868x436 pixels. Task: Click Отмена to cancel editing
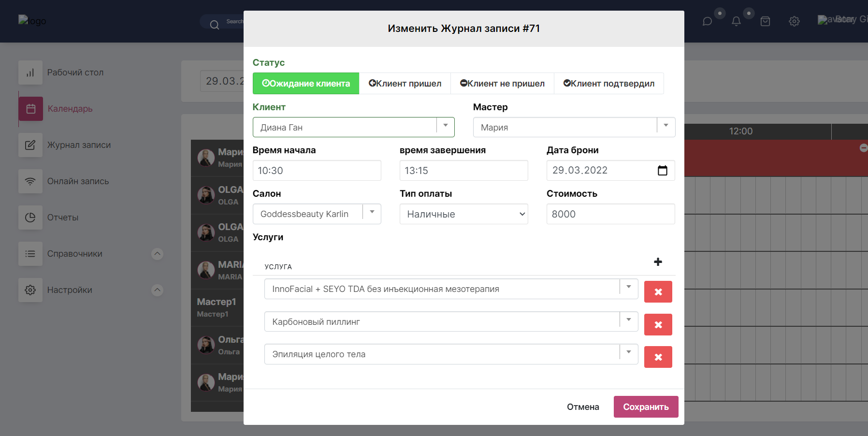coord(583,407)
